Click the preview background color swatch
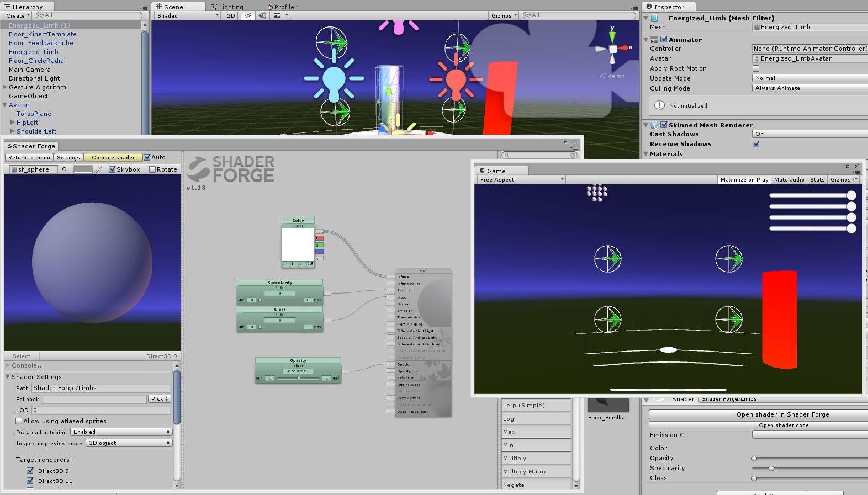 click(83, 169)
